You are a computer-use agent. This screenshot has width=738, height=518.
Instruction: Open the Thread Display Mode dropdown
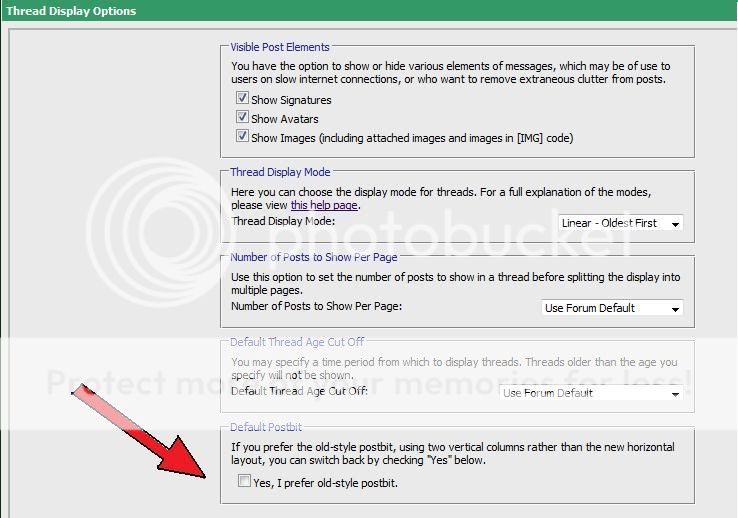(x=620, y=223)
